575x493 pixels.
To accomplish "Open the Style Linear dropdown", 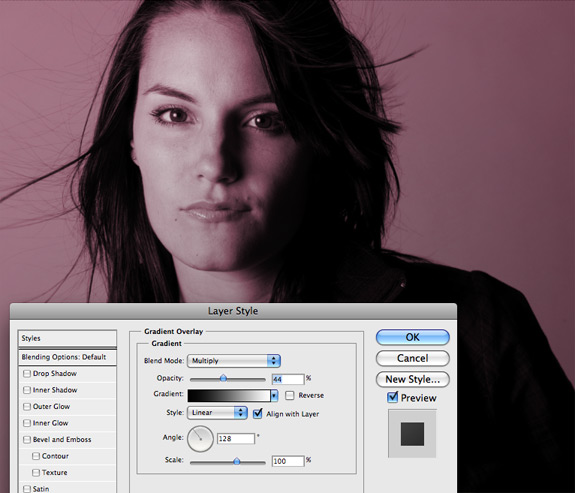I will click(x=217, y=413).
